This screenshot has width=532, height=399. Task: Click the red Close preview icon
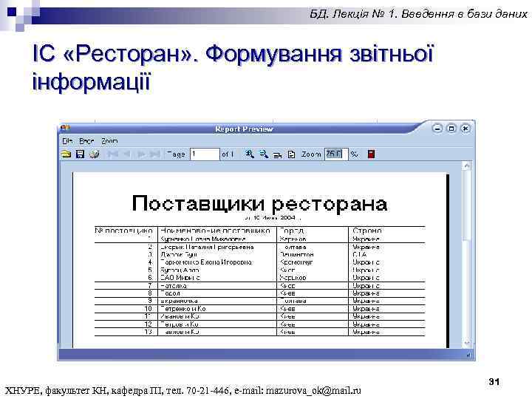coord(371,154)
